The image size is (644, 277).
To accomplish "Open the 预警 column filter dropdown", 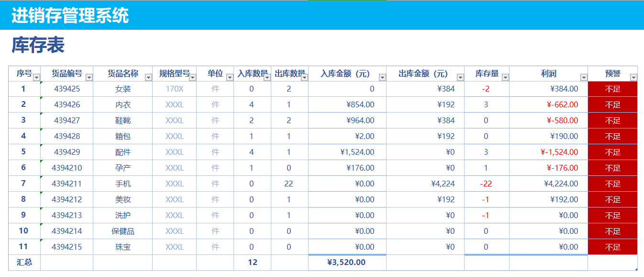I will (633, 77).
